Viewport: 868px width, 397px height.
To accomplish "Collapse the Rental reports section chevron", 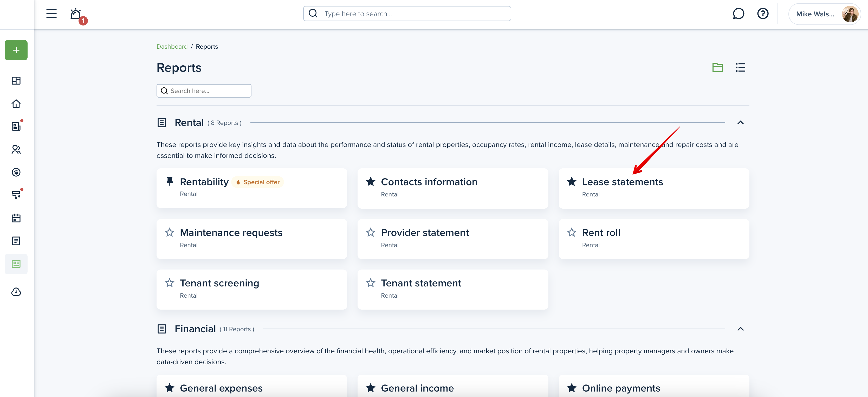I will pyautogui.click(x=740, y=123).
